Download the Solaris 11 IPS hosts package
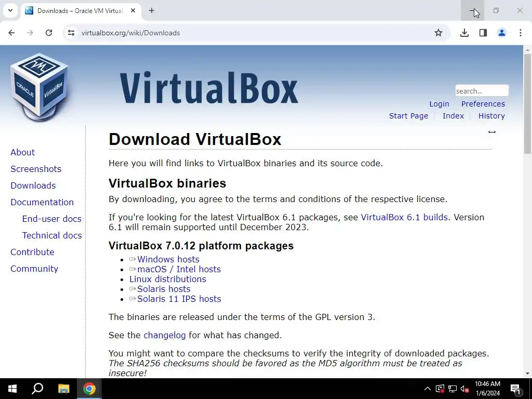The image size is (532, 399). tap(179, 299)
